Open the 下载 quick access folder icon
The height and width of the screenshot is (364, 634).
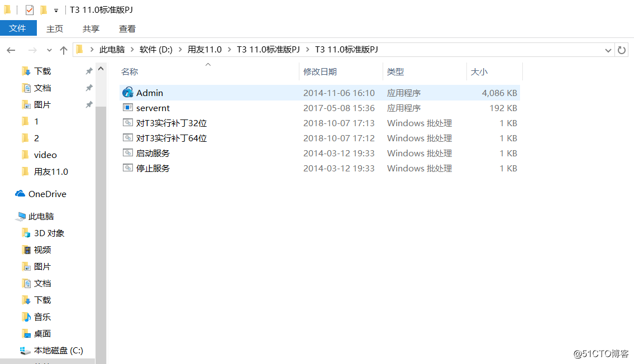tap(26, 71)
